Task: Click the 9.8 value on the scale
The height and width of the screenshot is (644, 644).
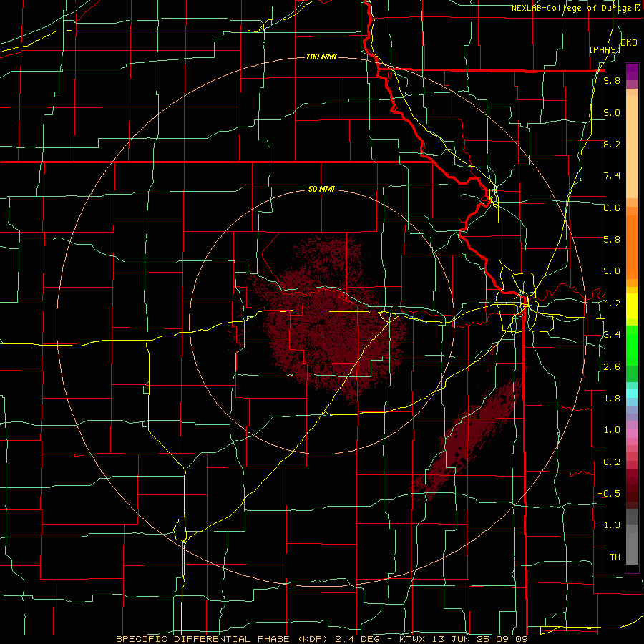Action: click(x=612, y=81)
